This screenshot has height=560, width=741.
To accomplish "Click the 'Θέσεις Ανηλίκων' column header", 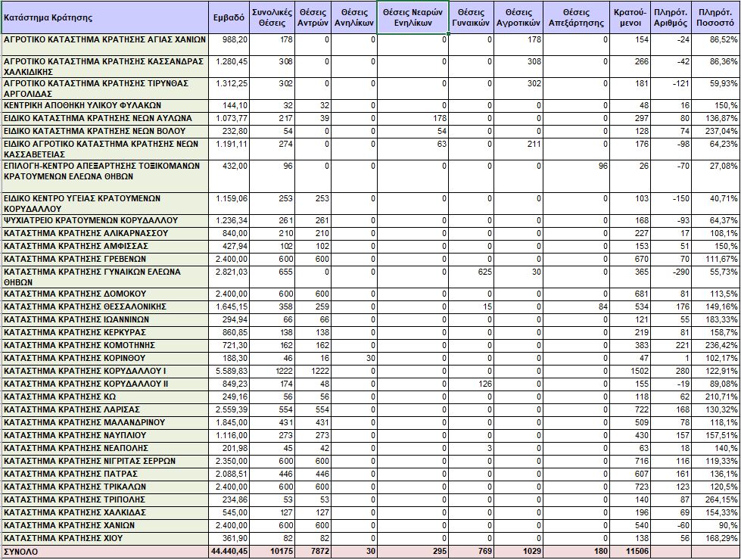I will click(x=355, y=17).
